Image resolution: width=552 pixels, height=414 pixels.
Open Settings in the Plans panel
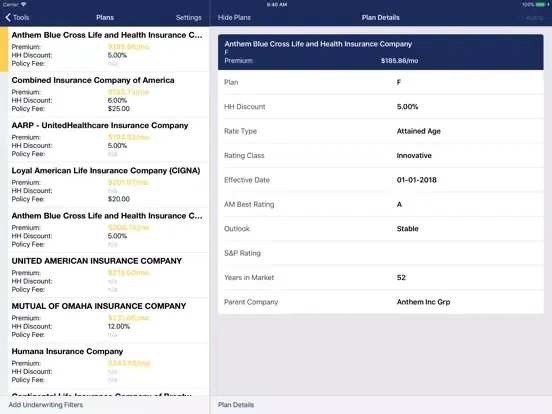coord(189,17)
